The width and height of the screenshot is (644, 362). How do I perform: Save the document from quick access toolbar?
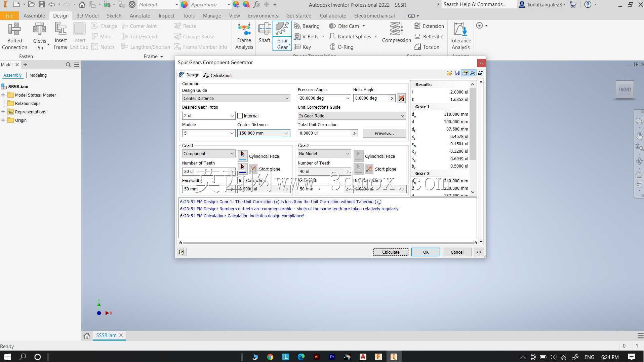42,5
